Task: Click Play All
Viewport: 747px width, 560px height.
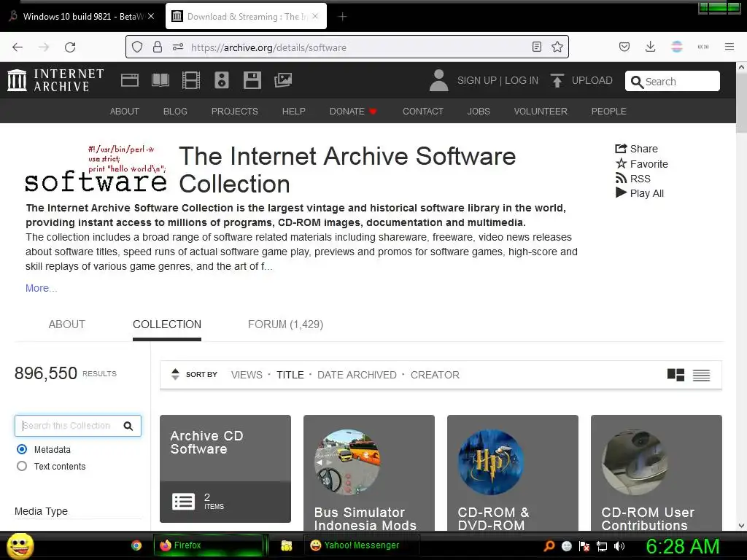Action: [639, 193]
